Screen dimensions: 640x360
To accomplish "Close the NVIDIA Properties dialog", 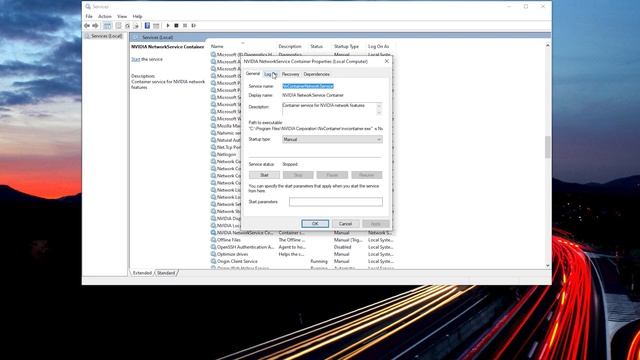I will pos(387,61).
